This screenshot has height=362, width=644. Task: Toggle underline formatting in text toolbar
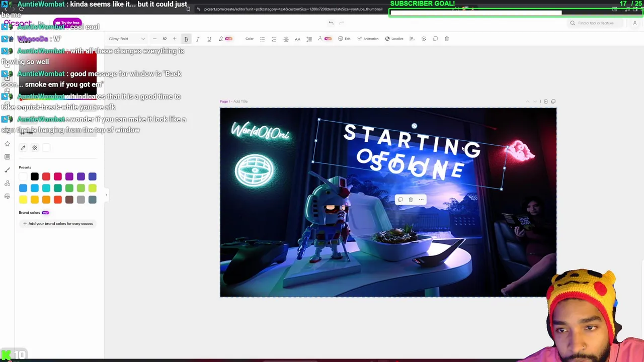(x=209, y=39)
